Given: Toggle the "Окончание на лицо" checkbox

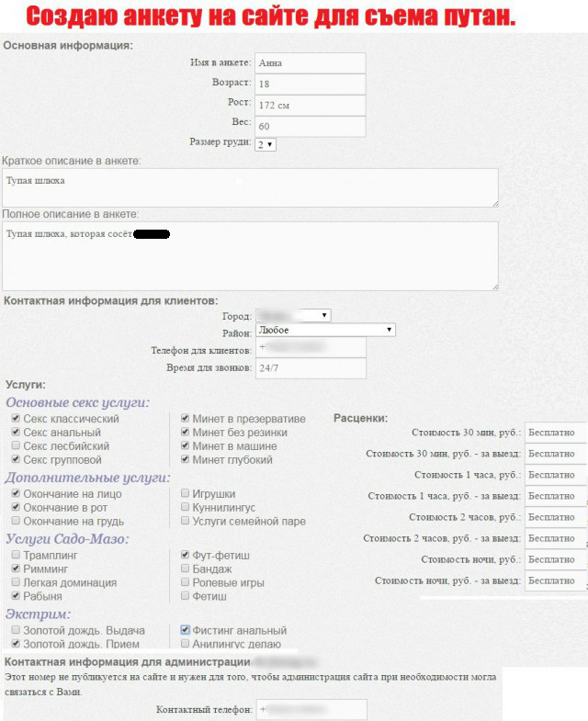Looking at the screenshot, I should (x=17, y=493).
